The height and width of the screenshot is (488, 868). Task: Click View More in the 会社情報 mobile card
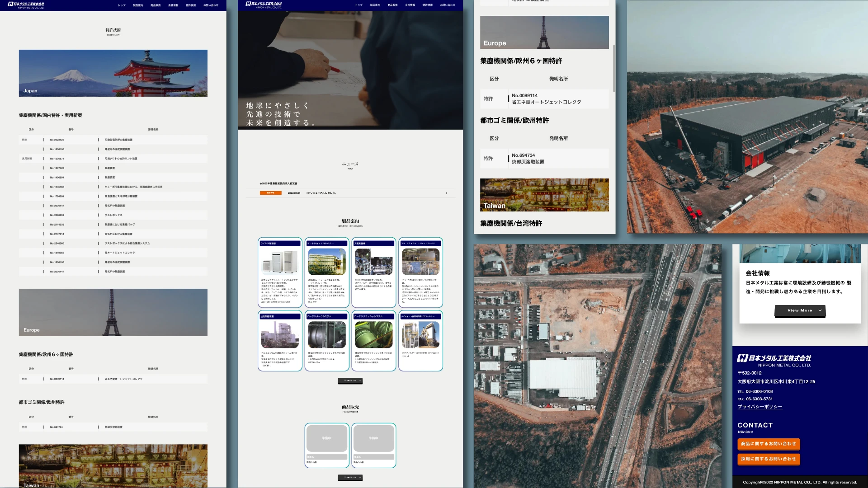click(x=800, y=310)
